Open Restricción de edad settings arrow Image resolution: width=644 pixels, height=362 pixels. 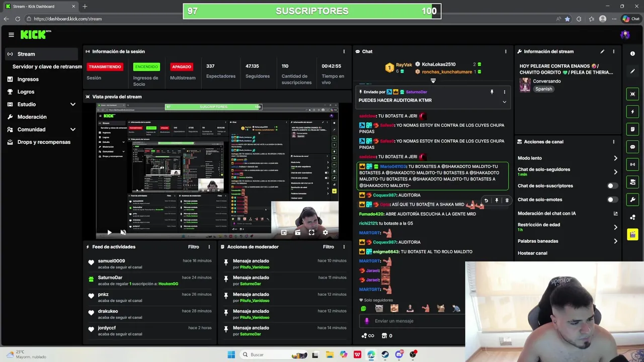pyautogui.click(x=615, y=227)
